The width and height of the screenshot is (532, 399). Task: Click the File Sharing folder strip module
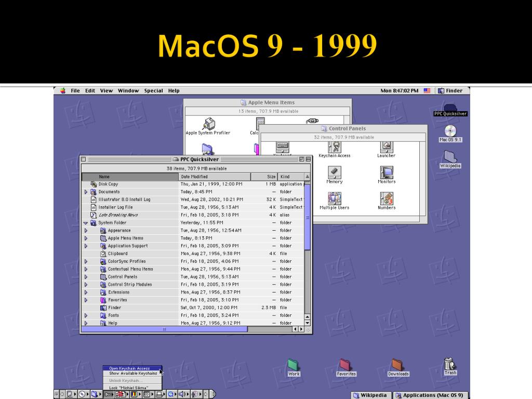tap(96, 394)
